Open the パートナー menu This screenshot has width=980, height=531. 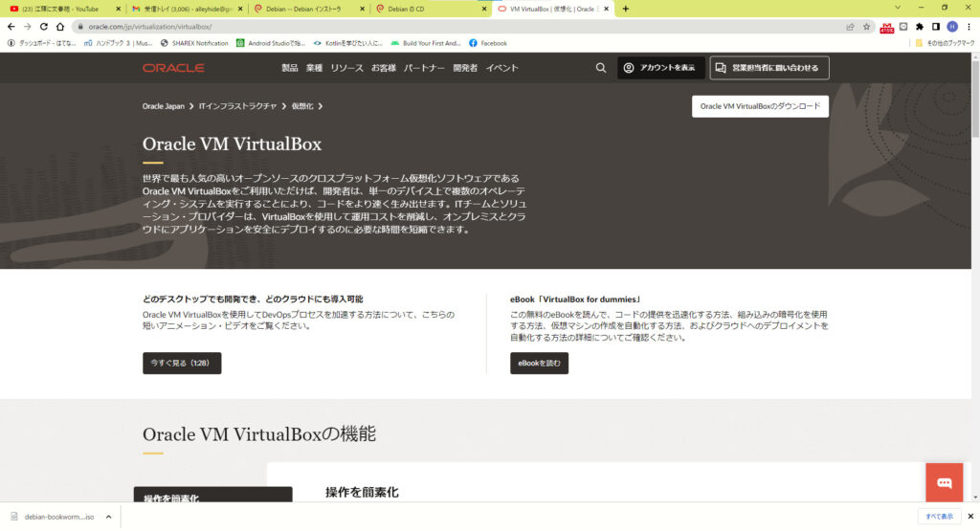424,68
